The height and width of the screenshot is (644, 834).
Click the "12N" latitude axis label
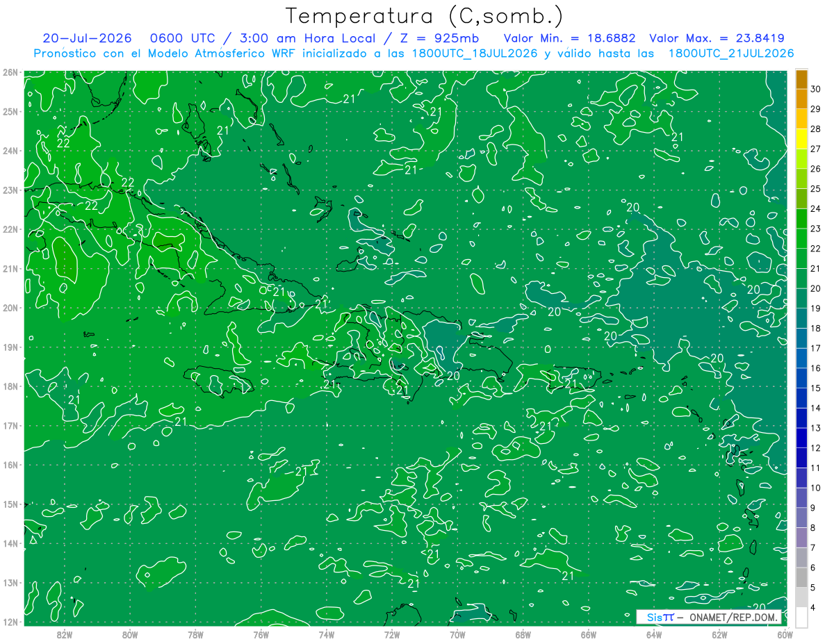click(10, 622)
